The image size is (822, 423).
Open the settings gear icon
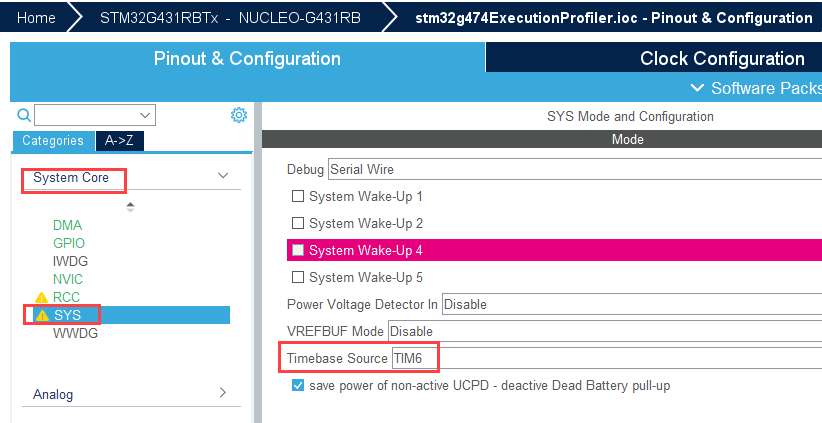pyautogui.click(x=239, y=115)
